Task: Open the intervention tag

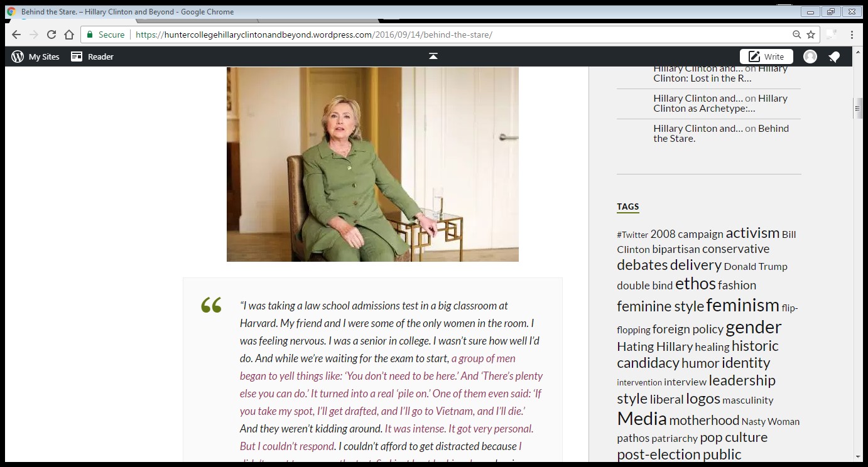Action: tap(639, 382)
